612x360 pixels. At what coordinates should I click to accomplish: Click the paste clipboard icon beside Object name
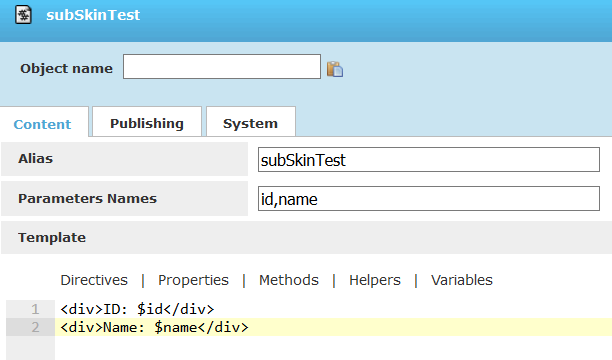(x=335, y=69)
